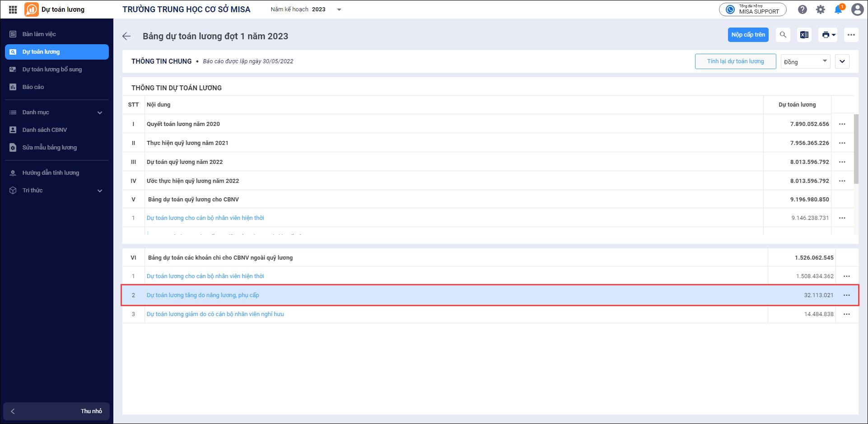The width and height of the screenshot is (868, 424).
Task: Open the apps grid launcher icon
Action: 13,9
